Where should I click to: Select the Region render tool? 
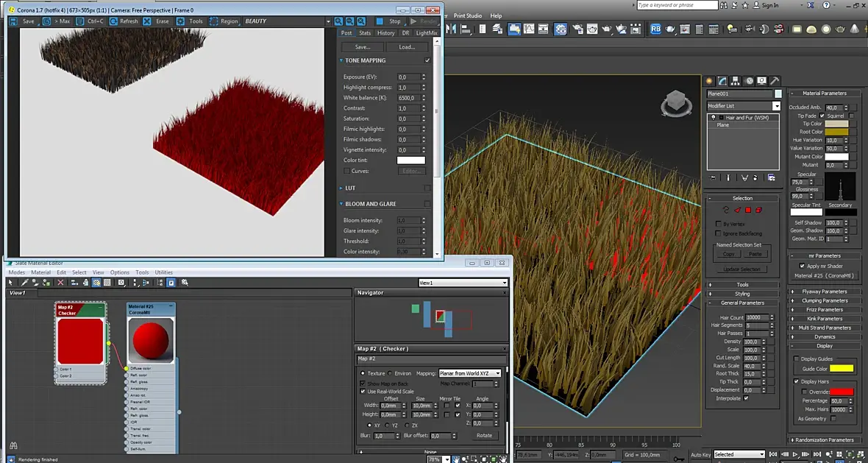(x=214, y=21)
